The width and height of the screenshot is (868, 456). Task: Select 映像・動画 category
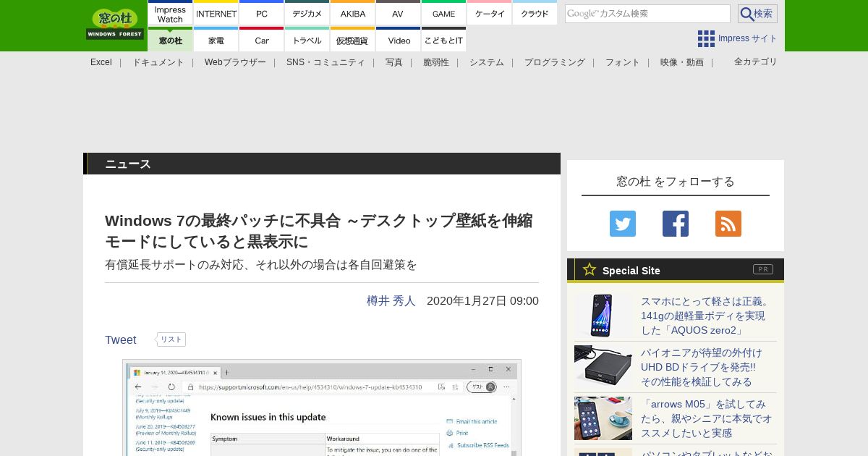[x=682, y=62]
